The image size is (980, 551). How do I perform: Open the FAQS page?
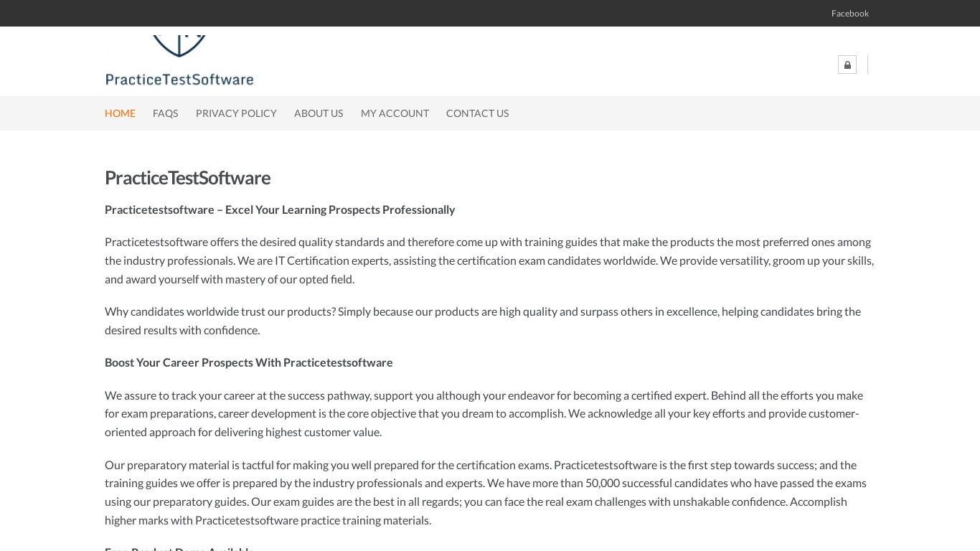coord(165,113)
